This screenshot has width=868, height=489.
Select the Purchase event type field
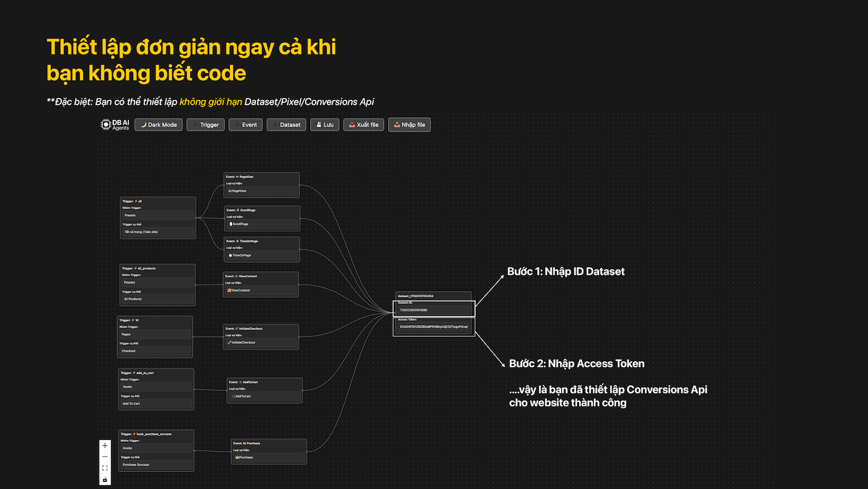[268, 457]
